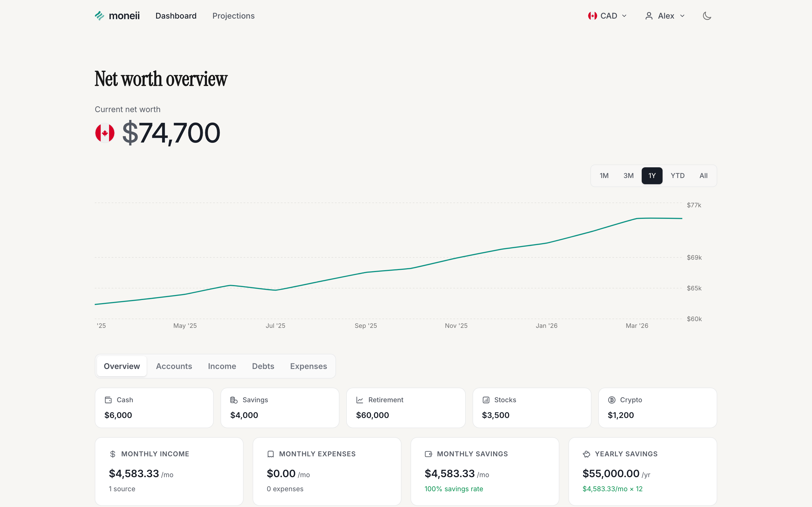The image size is (812, 507).
Task: Click the Savings bank icon
Action: click(233, 400)
